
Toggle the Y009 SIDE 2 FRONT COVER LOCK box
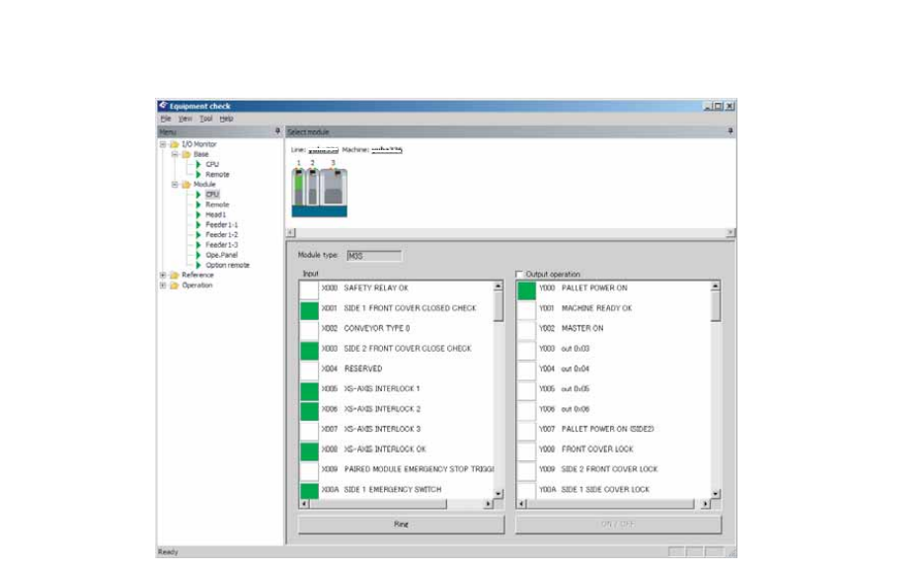coord(526,471)
